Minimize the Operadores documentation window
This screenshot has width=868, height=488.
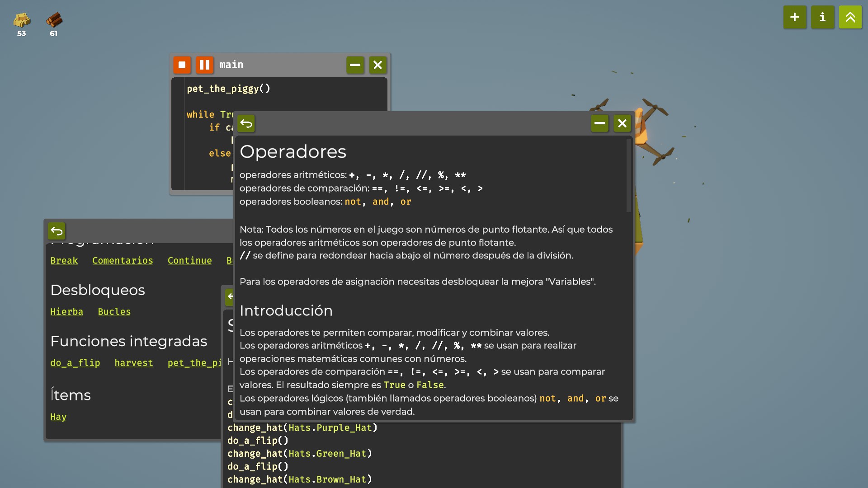pos(599,123)
